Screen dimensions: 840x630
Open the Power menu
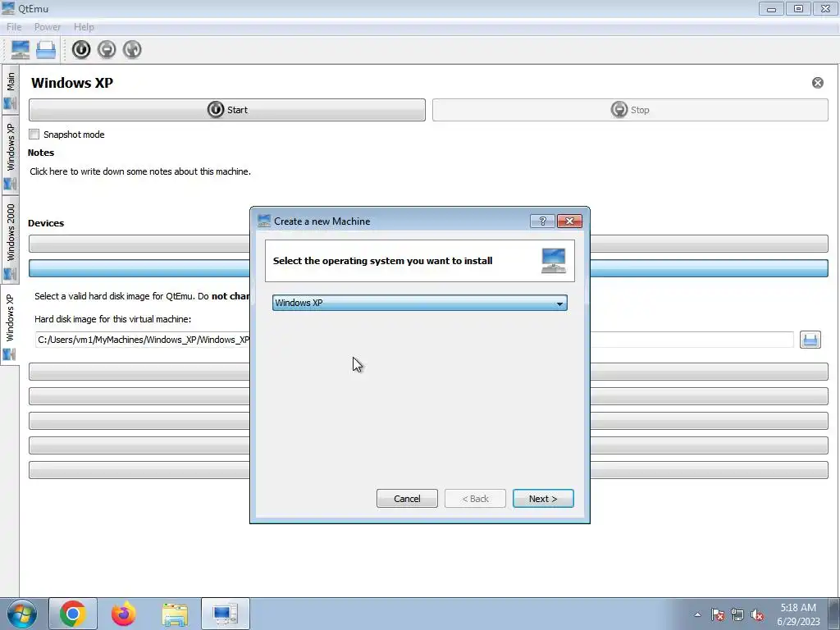[47, 27]
